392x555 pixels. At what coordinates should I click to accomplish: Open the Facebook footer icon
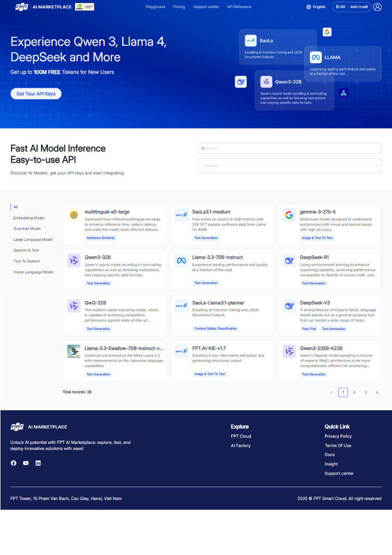coord(13,463)
